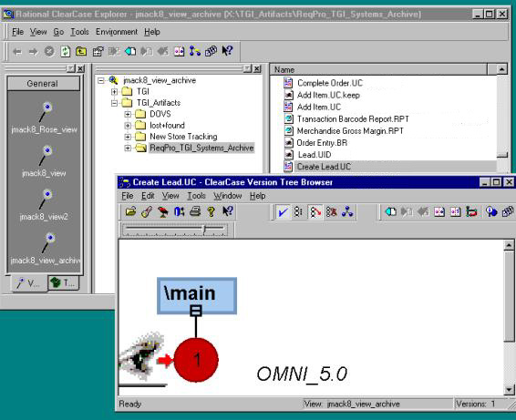Click the History icon in Version Tree toolbar
The width and height of the screenshot is (516, 420).
tap(508, 211)
